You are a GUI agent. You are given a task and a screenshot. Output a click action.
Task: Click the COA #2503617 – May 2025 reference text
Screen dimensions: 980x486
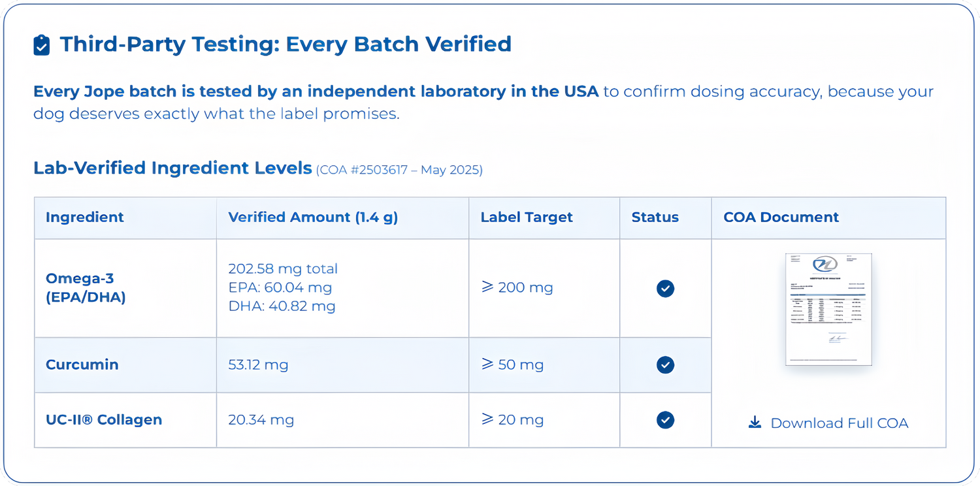[399, 170]
